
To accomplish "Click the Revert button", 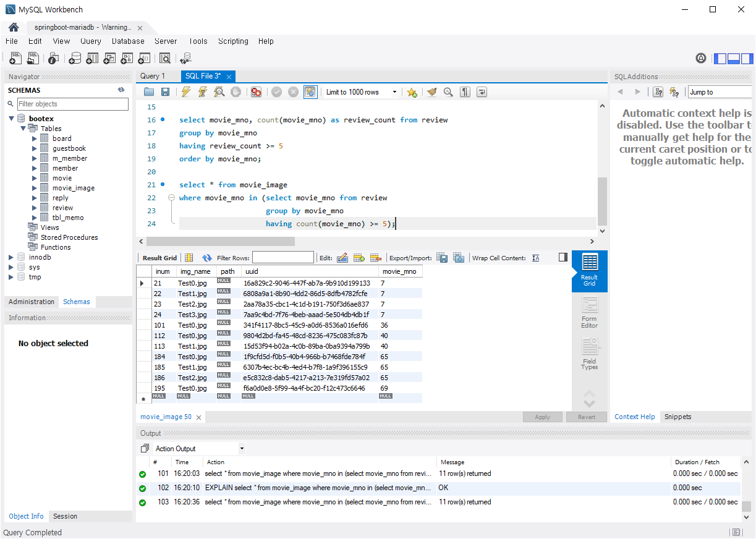I will click(587, 417).
